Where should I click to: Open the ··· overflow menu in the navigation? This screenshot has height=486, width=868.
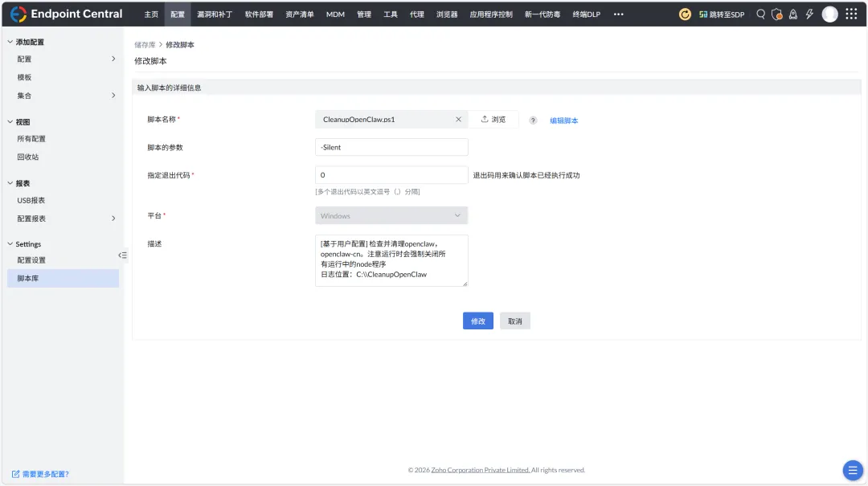pyautogui.click(x=618, y=14)
